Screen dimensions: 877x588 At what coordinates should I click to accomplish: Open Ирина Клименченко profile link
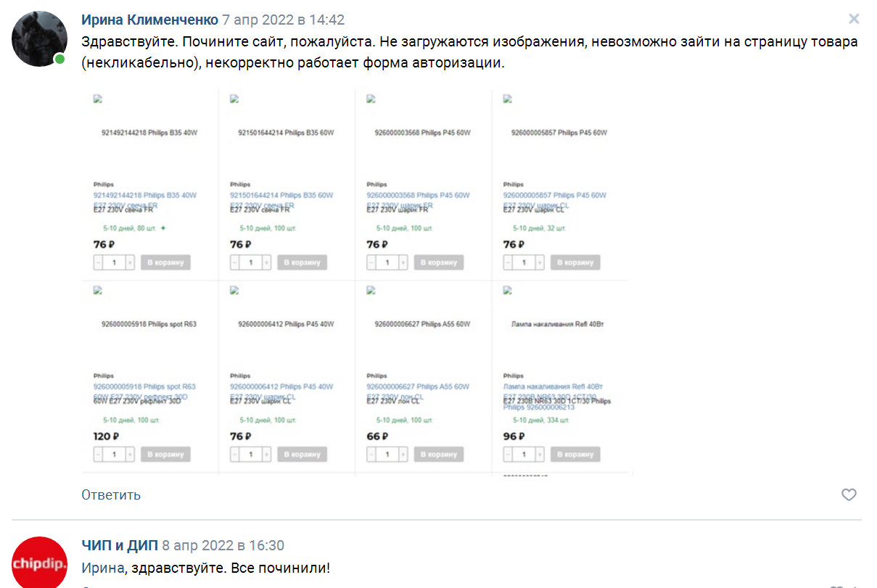149,20
